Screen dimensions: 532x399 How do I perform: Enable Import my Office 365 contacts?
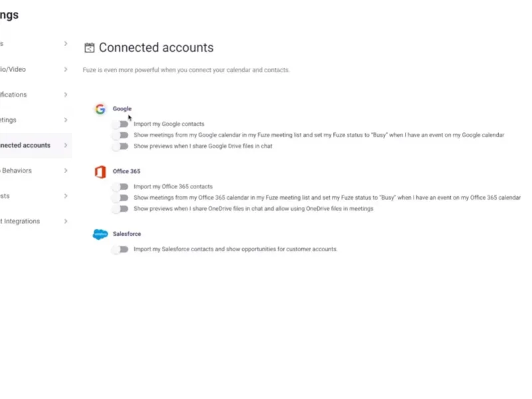tap(120, 187)
